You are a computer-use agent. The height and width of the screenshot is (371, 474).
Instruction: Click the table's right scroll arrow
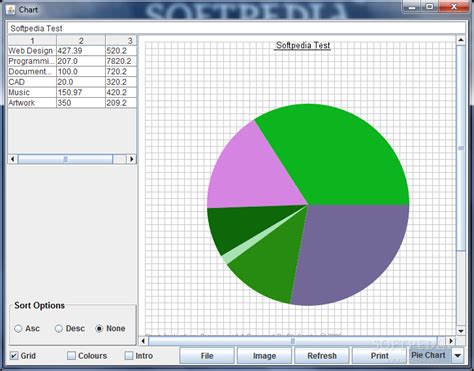tap(132, 159)
